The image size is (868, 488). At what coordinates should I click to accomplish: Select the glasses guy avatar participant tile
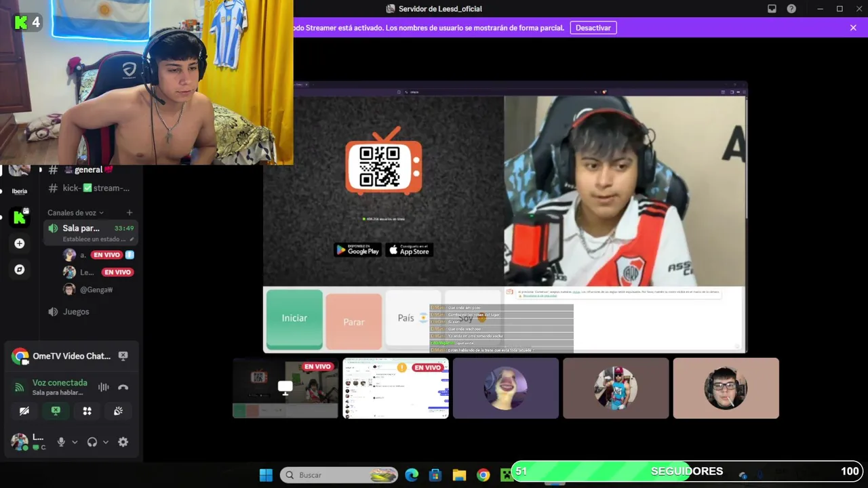tap(726, 388)
